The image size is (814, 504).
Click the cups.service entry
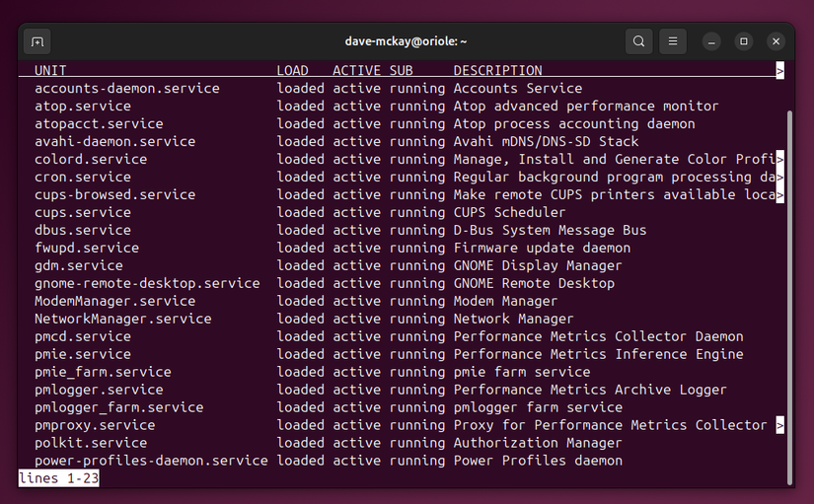point(83,212)
